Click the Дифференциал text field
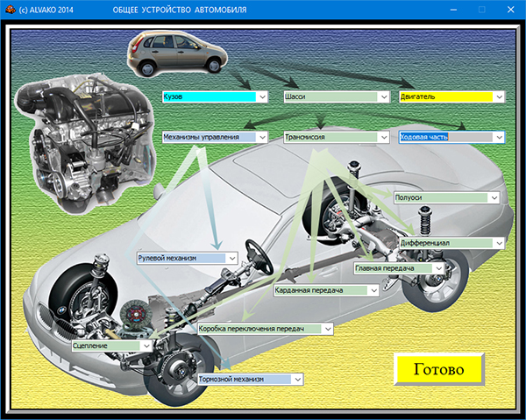The width and height of the screenshot is (526, 420). coord(446,243)
